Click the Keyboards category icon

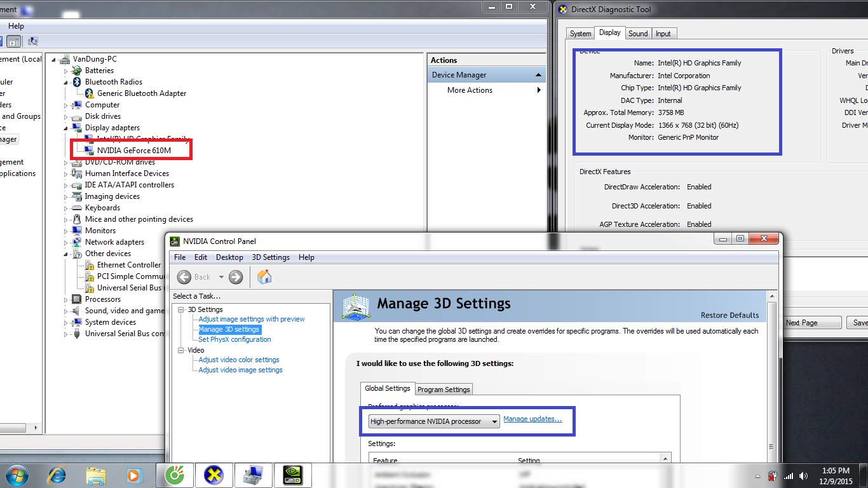(x=77, y=208)
